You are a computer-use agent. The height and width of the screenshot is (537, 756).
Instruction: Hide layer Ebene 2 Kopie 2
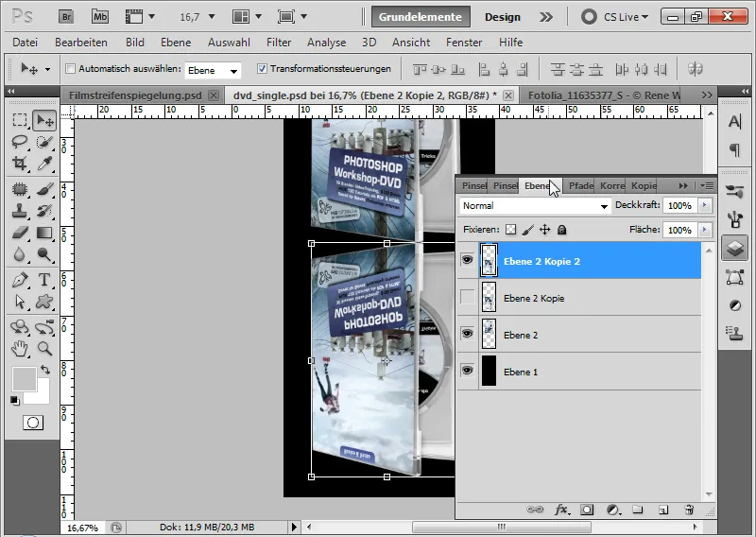(467, 260)
